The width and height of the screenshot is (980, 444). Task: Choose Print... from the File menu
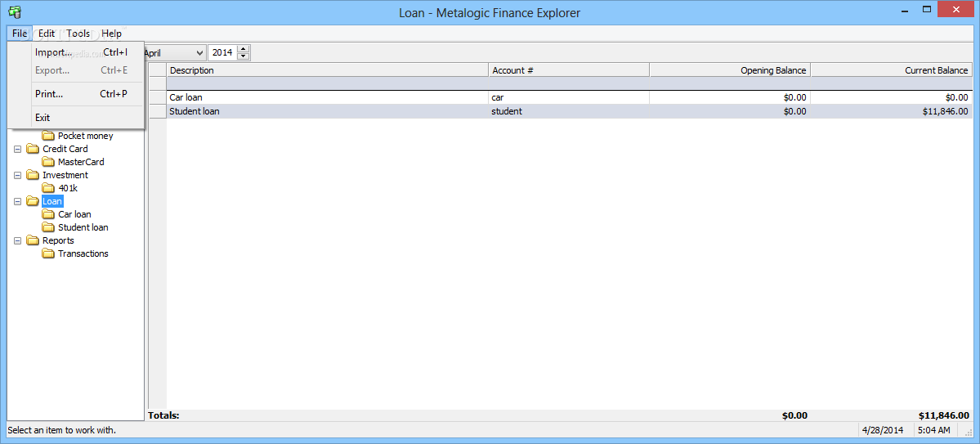click(76, 94)
